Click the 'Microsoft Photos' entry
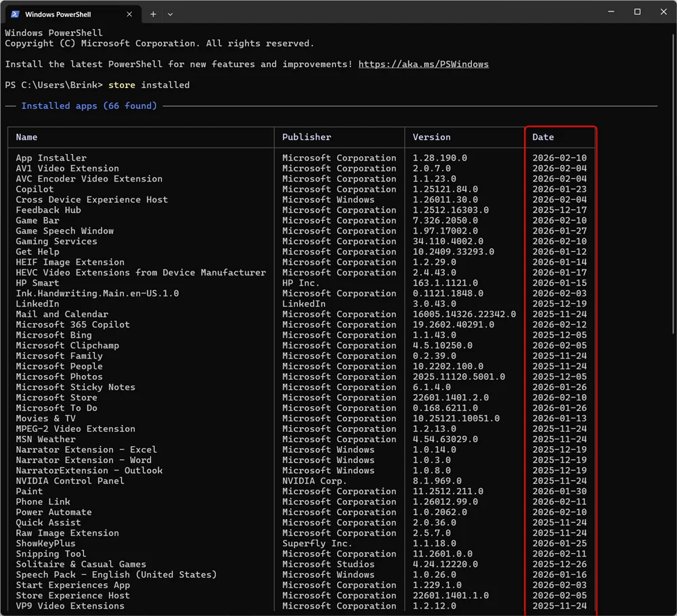 (59, 376)
